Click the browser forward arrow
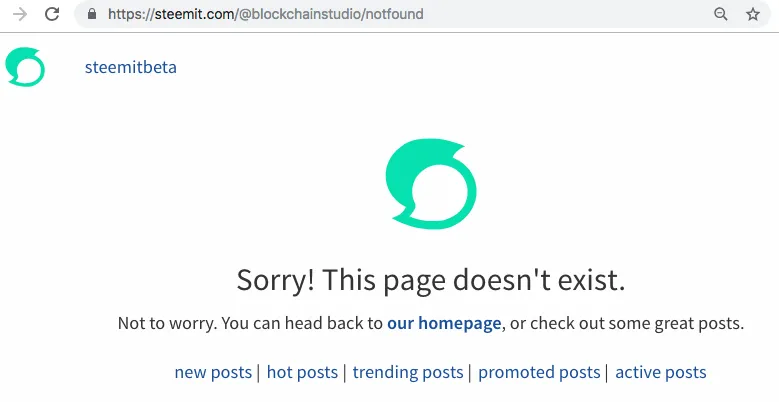This screenshot has width=779, height=402. [19, 14]
